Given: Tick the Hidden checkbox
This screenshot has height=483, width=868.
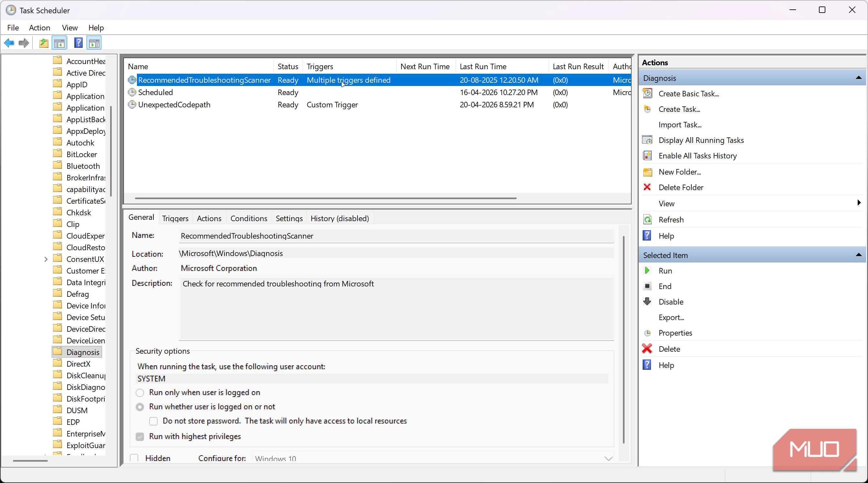Looking at the screenshot, I should click(x=134, y=458).
